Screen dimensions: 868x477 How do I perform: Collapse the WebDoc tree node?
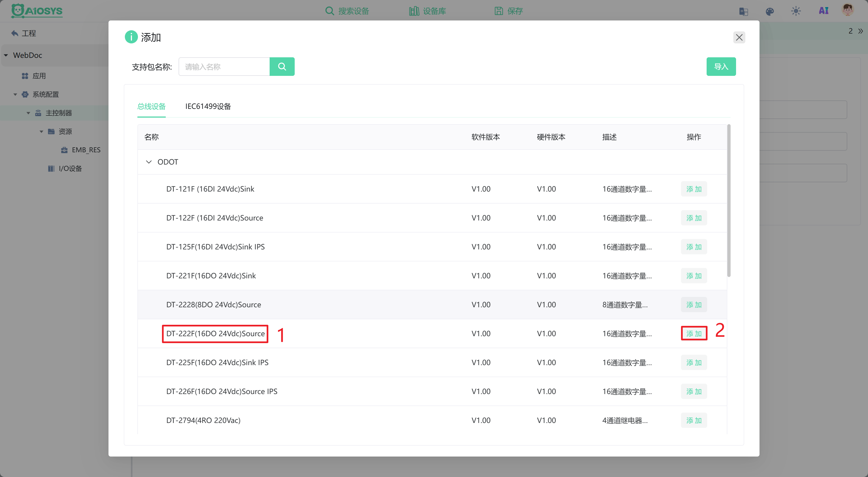[x=6, y=55]
